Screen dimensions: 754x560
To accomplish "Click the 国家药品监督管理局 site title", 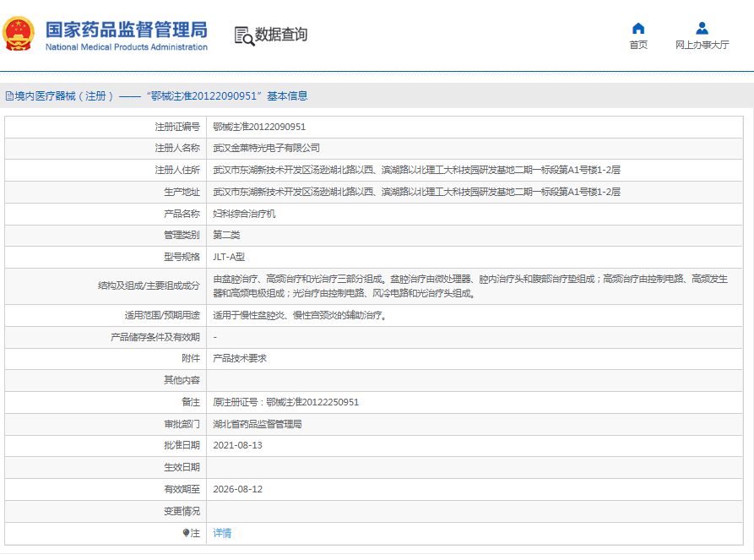I will 126,29.
